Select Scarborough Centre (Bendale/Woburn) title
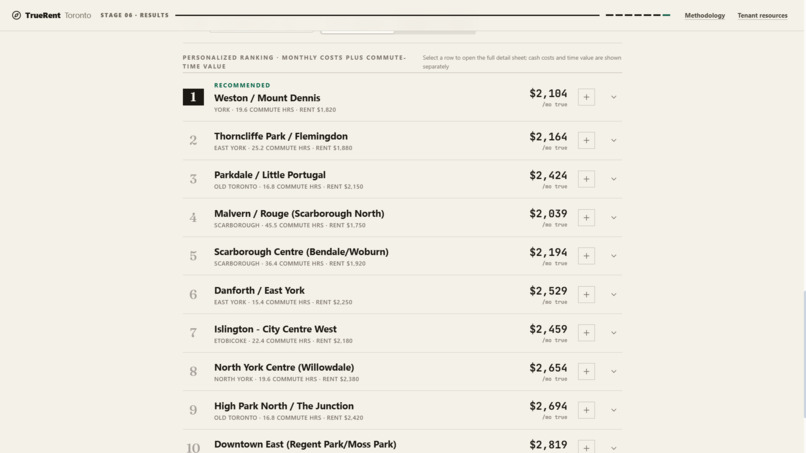The width and height of the screenshot is (806, 453). [301, 252]
